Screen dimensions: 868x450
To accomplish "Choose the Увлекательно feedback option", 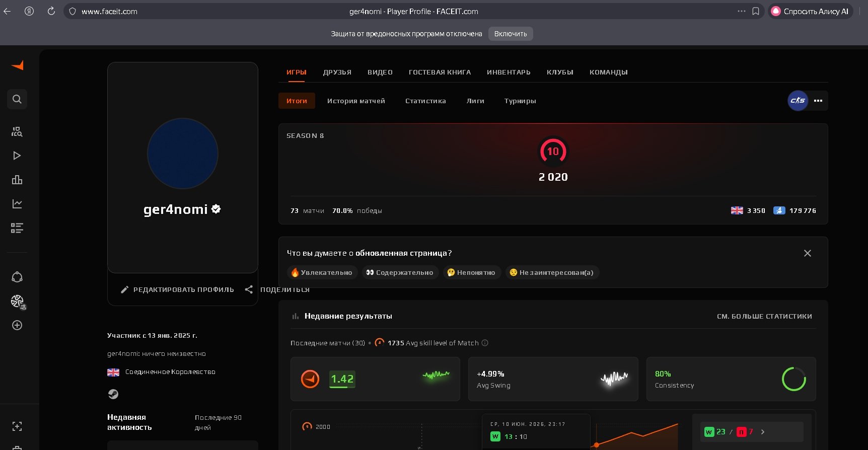I will [322, 272].
